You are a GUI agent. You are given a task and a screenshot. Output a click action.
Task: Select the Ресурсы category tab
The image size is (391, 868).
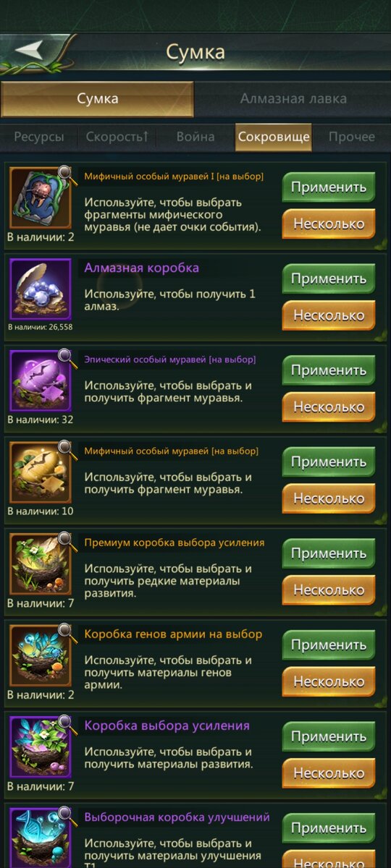[x=39, y=137]
